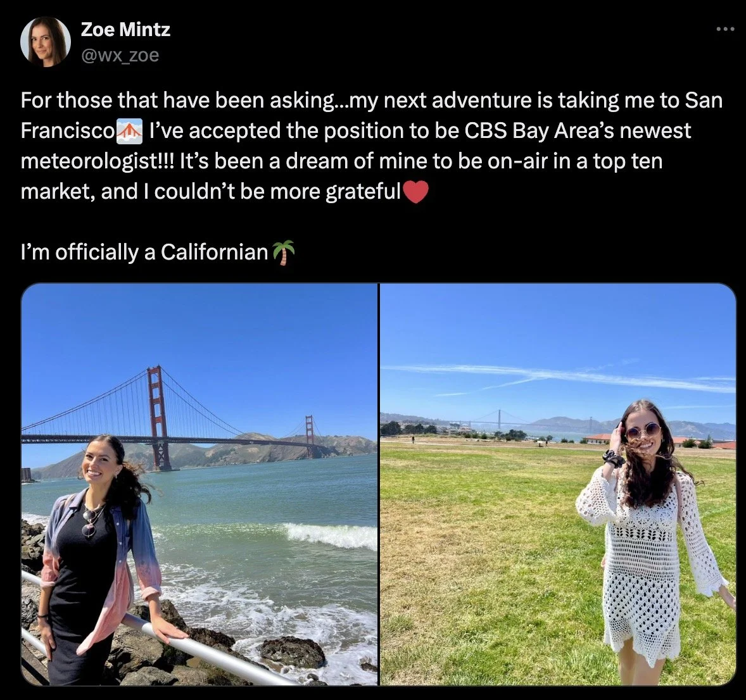Click the Zoe Mintz display name

pyautogui.click(x=125, y=30)
